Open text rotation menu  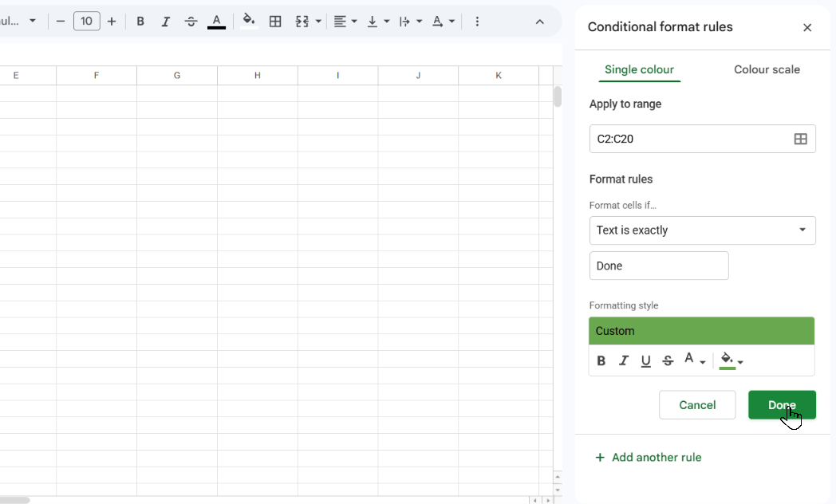click(443, 22)
